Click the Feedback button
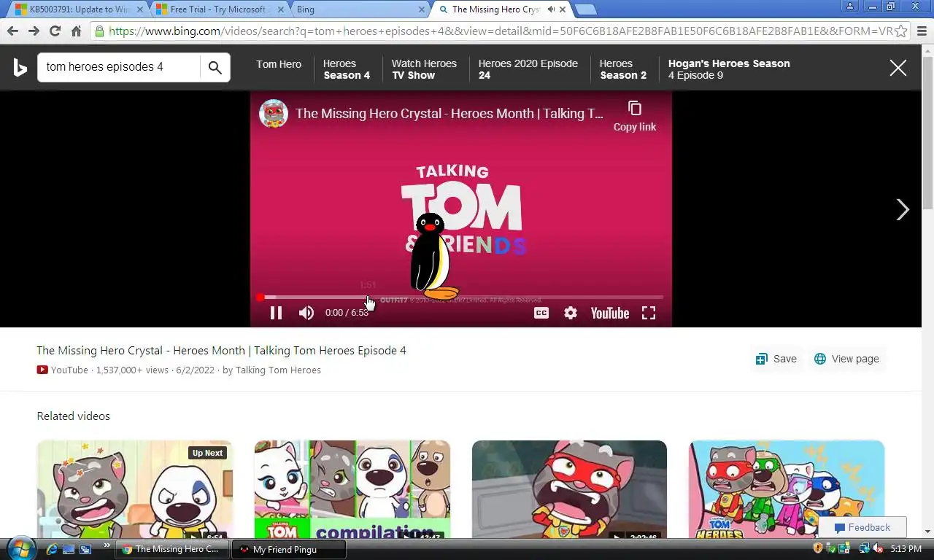This screenshot has width=934, height=560. pyautogui.click(x=862, y=527)
